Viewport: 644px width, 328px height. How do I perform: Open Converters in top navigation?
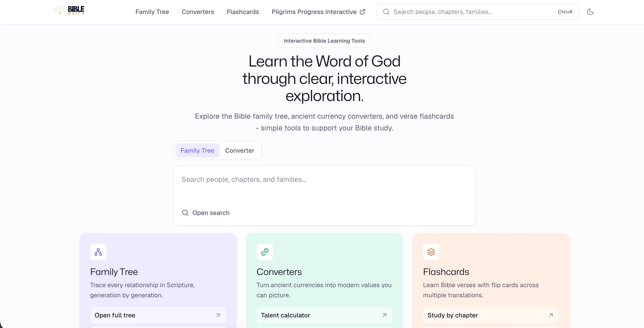(x=198, y=12)
